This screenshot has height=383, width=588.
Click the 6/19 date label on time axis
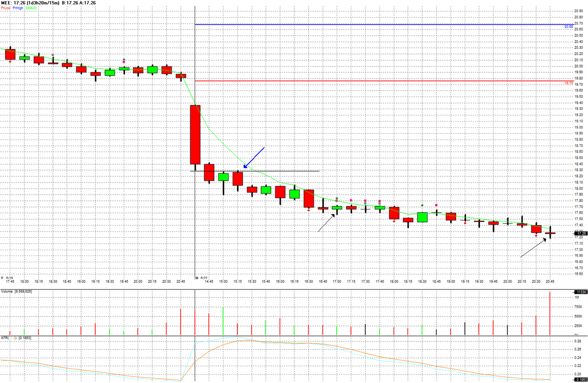[x=9, y=278]
